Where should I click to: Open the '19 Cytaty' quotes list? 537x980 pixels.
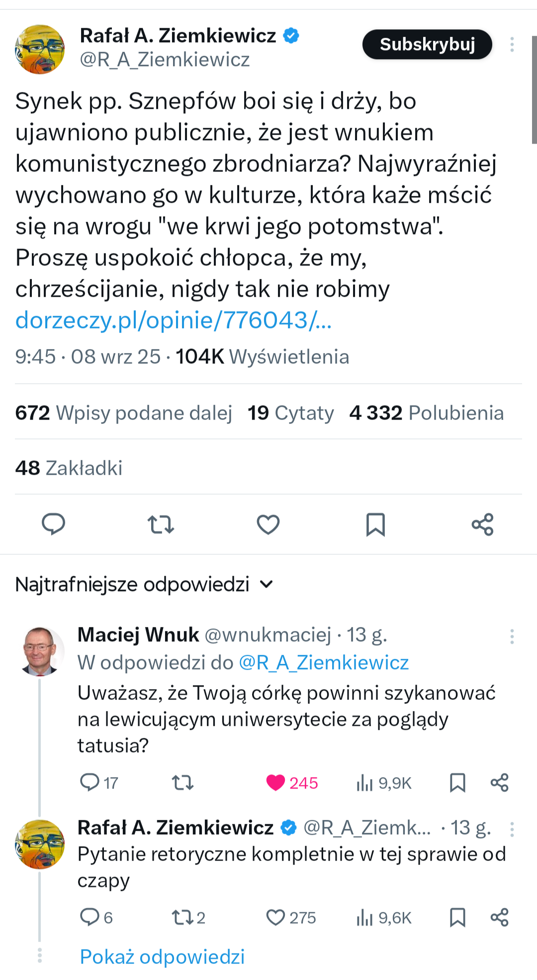290,413
